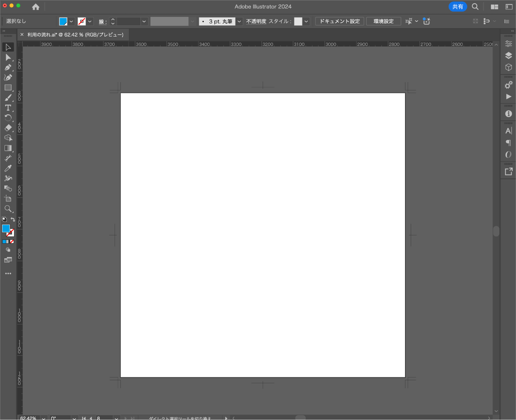This screenshot has width=516, height=420.
Task: Swap fill and stroke colors
Action: point(13,219)
